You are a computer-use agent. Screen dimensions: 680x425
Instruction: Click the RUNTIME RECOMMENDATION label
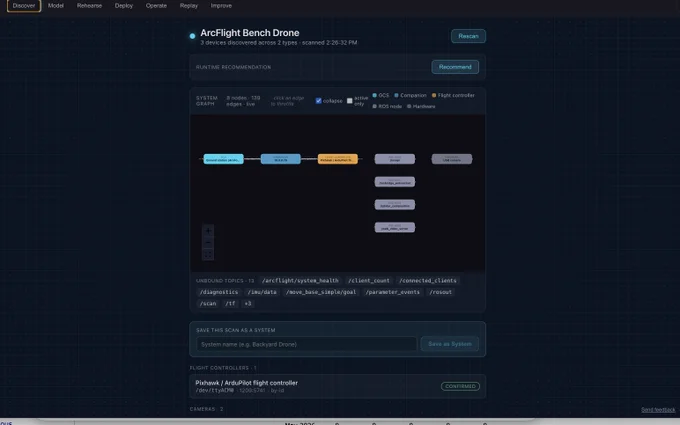[233, 67]
